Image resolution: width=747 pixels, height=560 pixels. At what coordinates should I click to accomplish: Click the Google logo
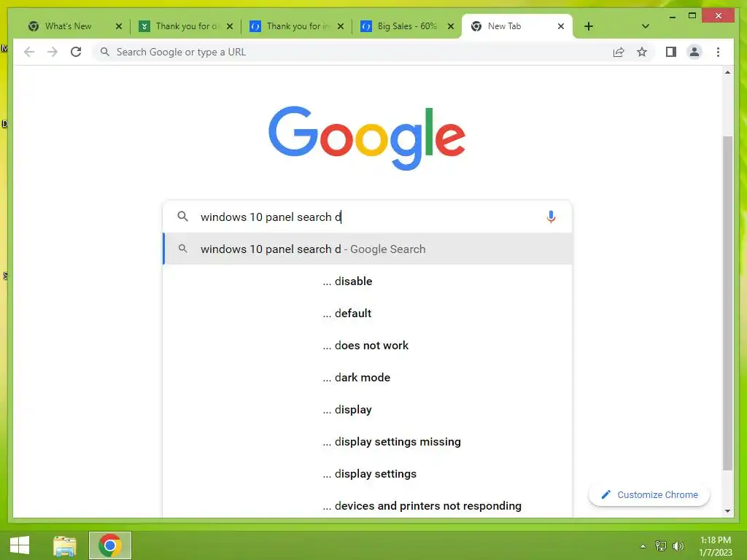pyautogui.click(x=366, y=138)
